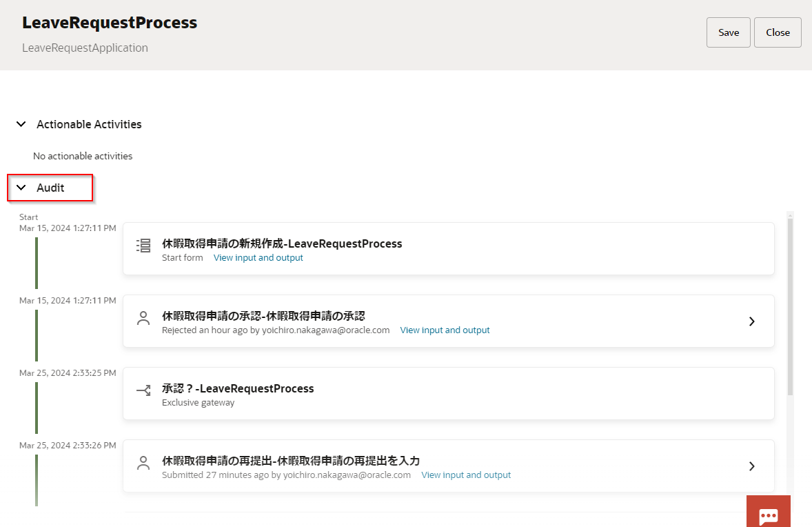Collapse the Audit section
This screenshot has height=527, width=812.
(21, 188)
